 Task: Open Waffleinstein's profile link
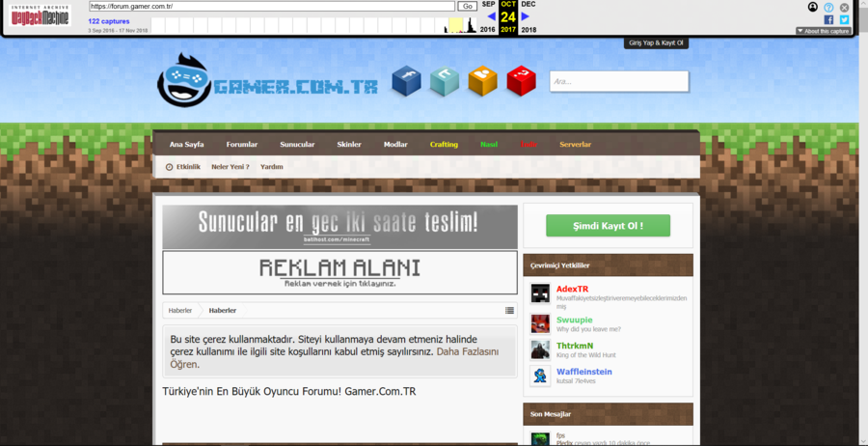(584, 372)
